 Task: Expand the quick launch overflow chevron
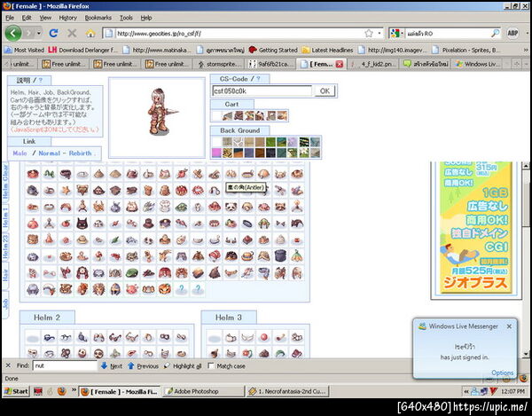tap(74, 390)
